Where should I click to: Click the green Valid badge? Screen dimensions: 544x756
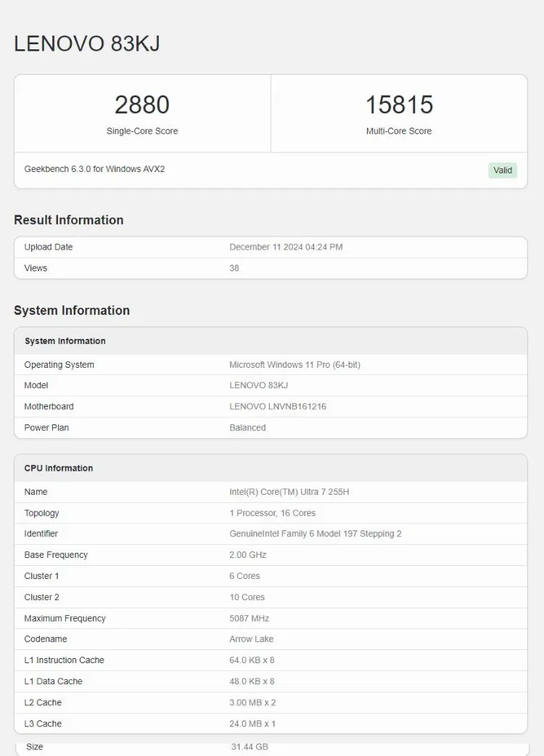click(x=502, y=170)
